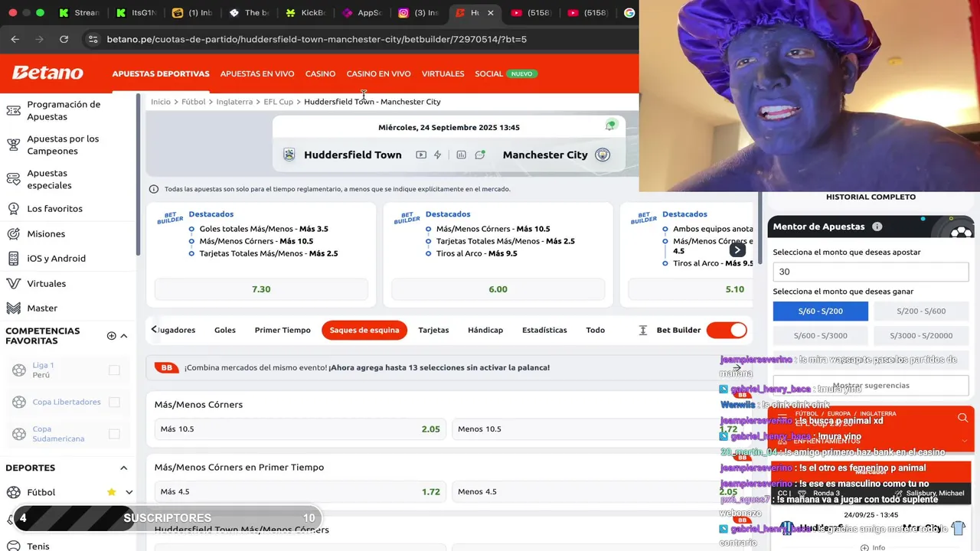This screenshot has width=980, height=551.
Task: Check the Copa Libertadores checkbox
Action: (114, 402)
